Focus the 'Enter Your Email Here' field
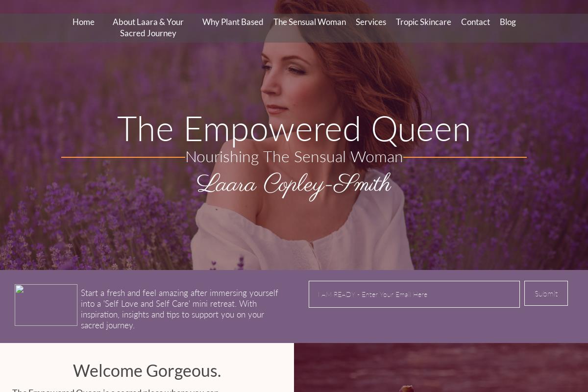 point(414,294)
